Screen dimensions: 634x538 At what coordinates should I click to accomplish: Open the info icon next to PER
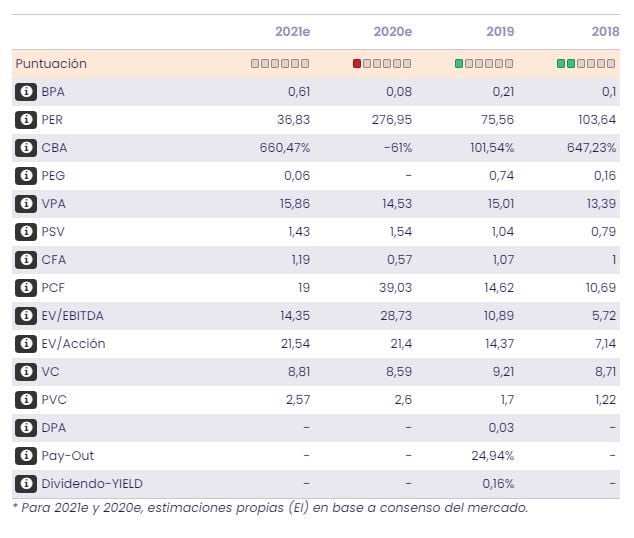[x=25, y=120]
